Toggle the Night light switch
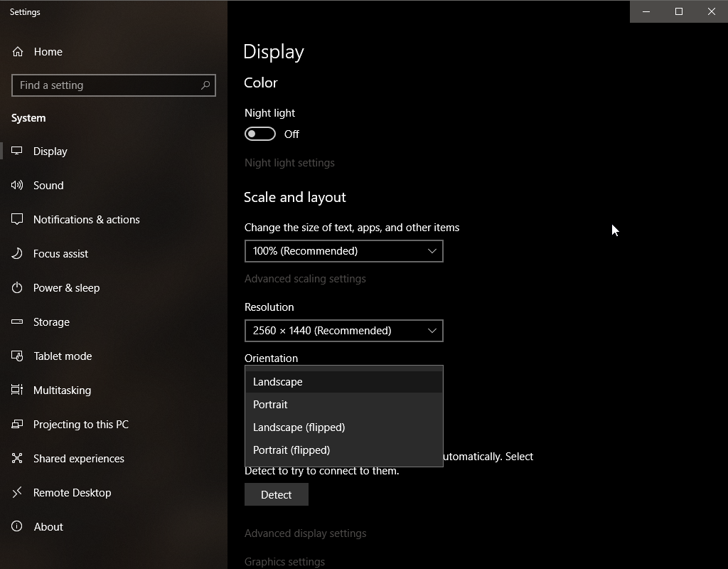 click(x=260, y=134)
